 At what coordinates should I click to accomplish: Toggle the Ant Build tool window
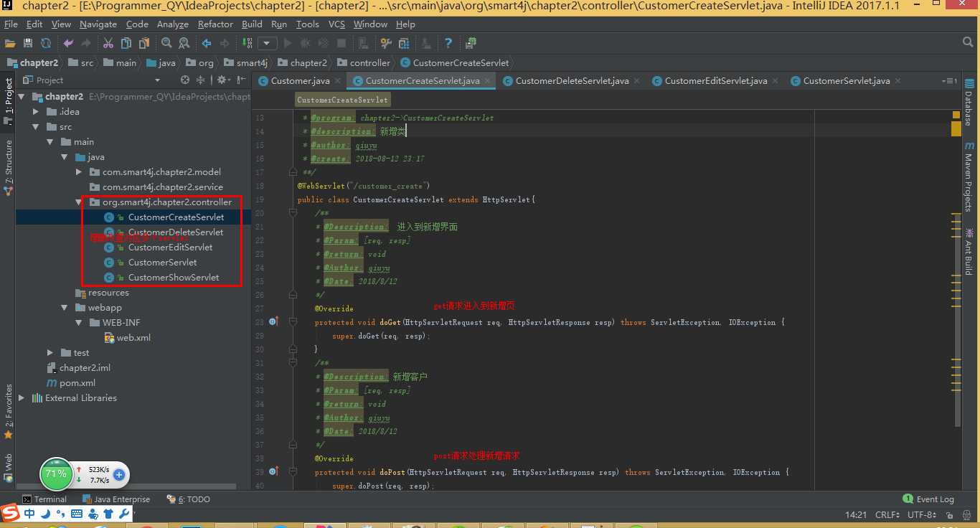point(969,251)
